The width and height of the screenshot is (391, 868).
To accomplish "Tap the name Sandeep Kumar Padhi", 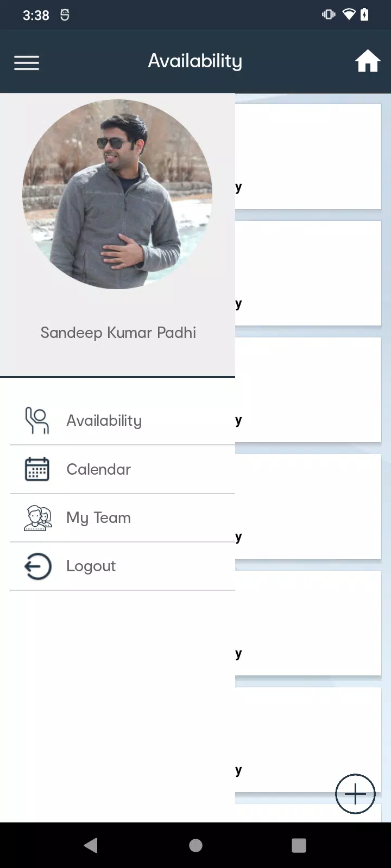I will coord(118,333).
